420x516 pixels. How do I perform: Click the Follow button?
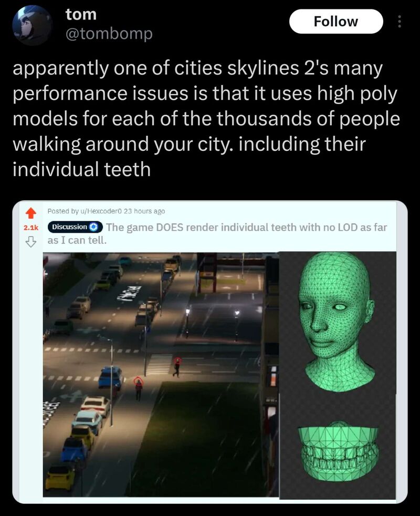(x=336, y=22)
